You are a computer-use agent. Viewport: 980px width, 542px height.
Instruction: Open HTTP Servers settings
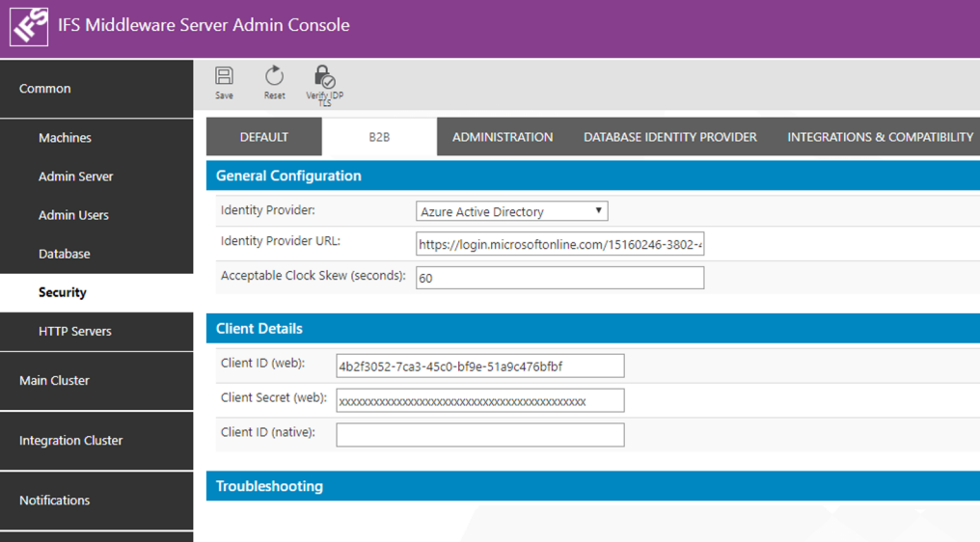point(75,331)
